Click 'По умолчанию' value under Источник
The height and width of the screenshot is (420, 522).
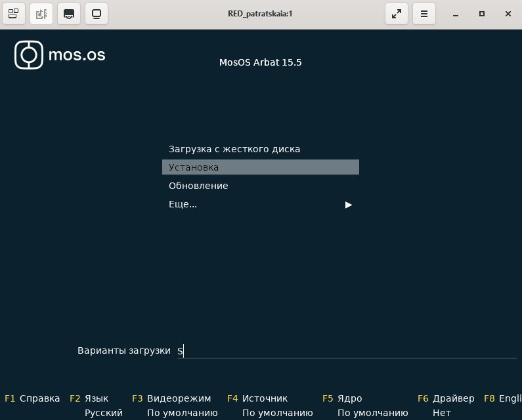[x=278, y=413]
